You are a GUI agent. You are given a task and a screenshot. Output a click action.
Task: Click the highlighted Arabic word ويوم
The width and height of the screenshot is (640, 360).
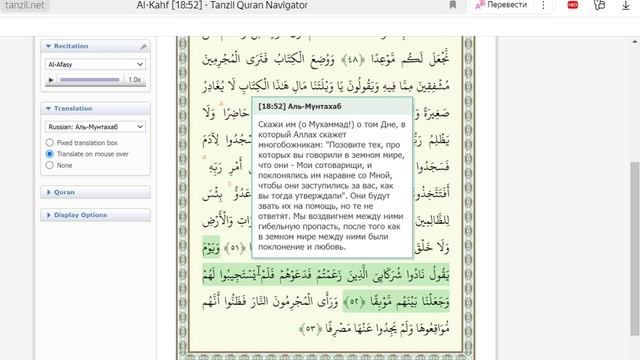[211, 247]
